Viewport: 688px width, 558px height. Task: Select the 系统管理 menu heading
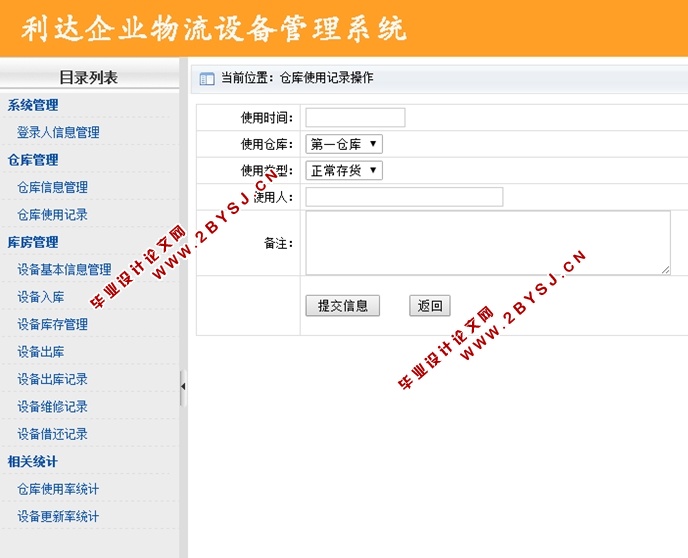(33, 105)
